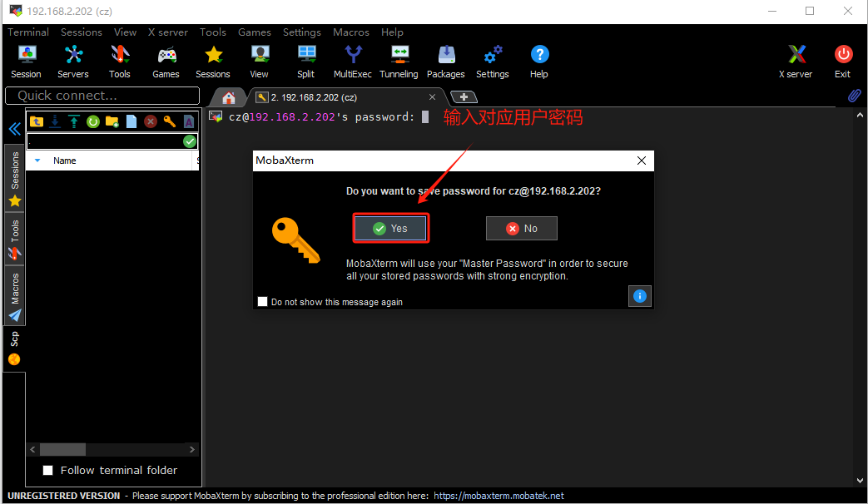
Task: Open the Tools menu
Action: point(212,32)
